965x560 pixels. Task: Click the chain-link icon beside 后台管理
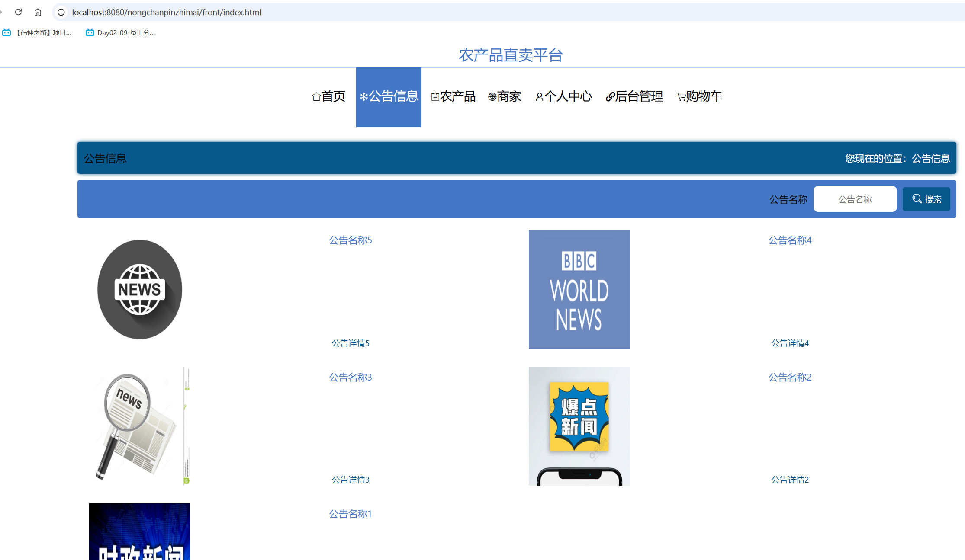[610, 96]
